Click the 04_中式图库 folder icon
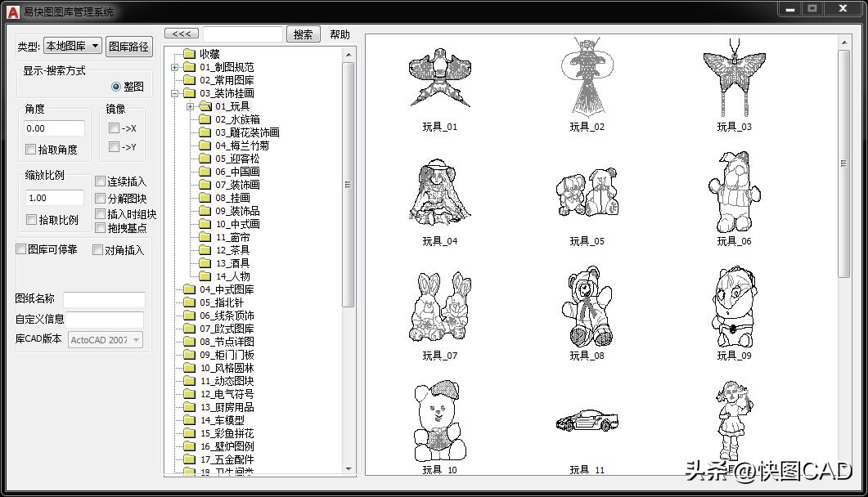The image size is (868, 497). point(189,289)
